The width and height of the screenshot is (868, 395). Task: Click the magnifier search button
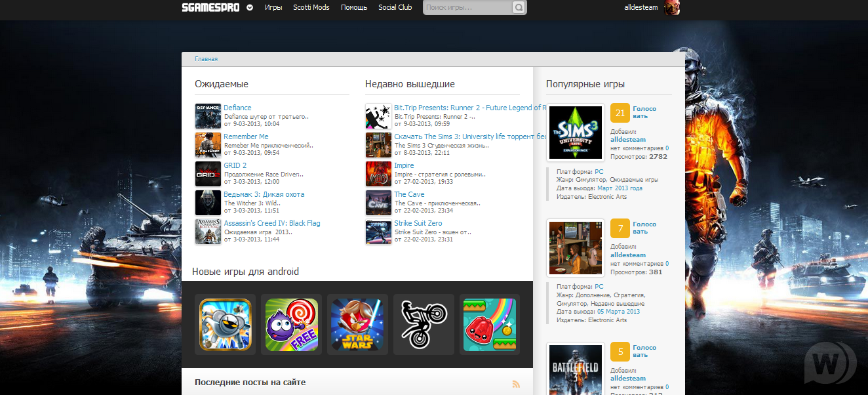(x=519, y=8)
